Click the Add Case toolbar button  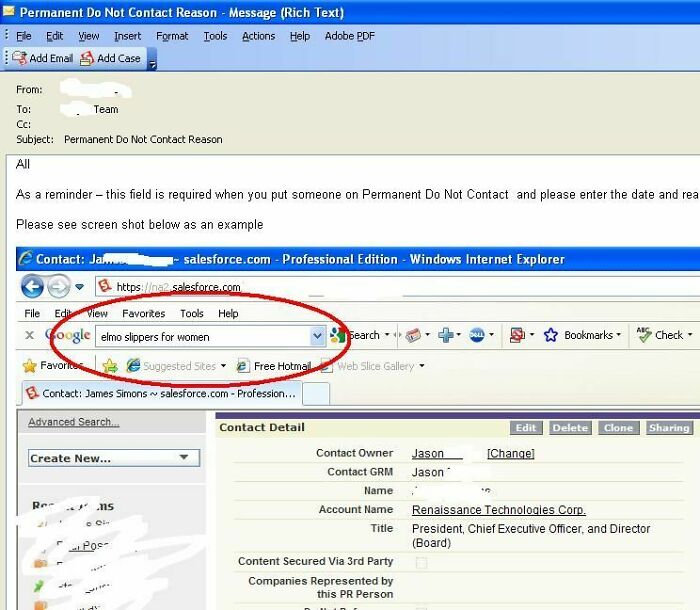point(110,58)
